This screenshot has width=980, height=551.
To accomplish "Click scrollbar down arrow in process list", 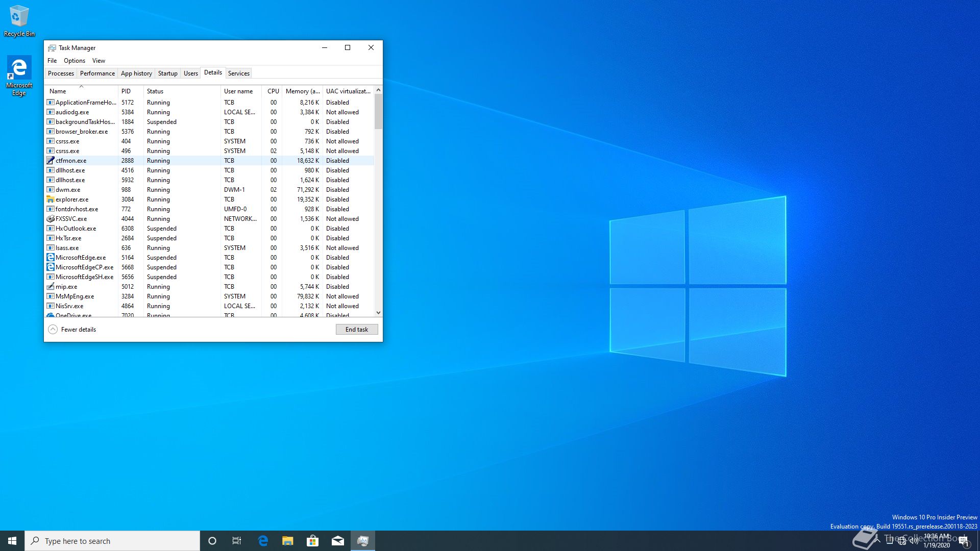I will [x=378, y=312].
